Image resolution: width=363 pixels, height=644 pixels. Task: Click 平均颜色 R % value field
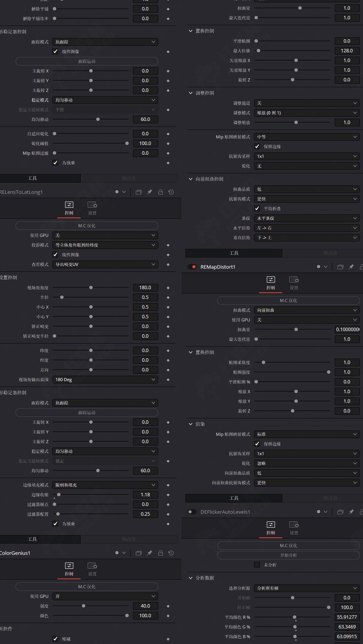(x=347, y=617)
